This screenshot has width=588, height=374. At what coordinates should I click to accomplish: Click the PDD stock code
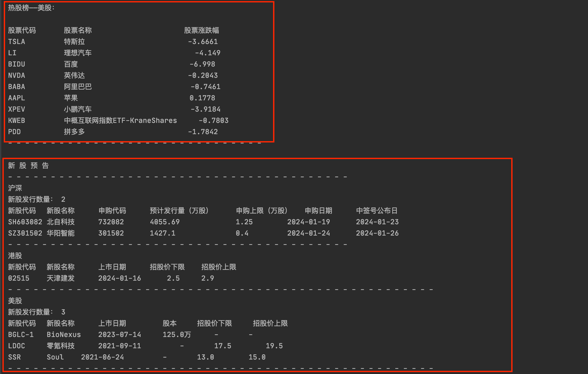pyautogui.click(x=14, y=132)
